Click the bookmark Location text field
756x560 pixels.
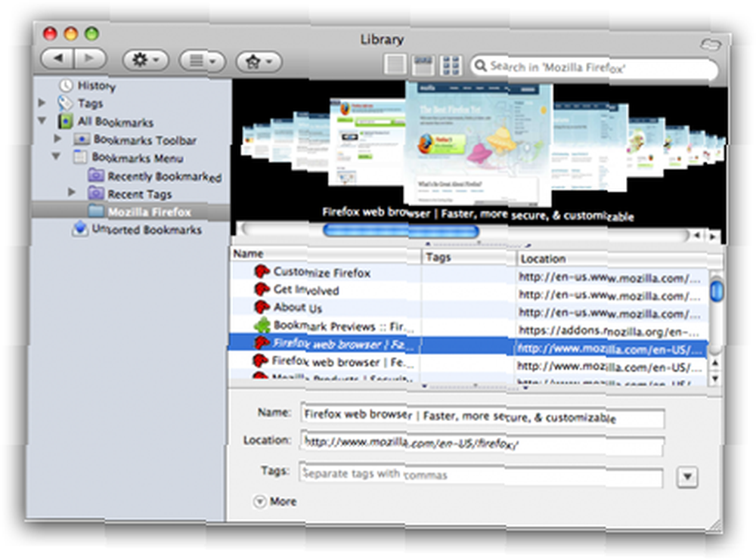pos(482,444)
